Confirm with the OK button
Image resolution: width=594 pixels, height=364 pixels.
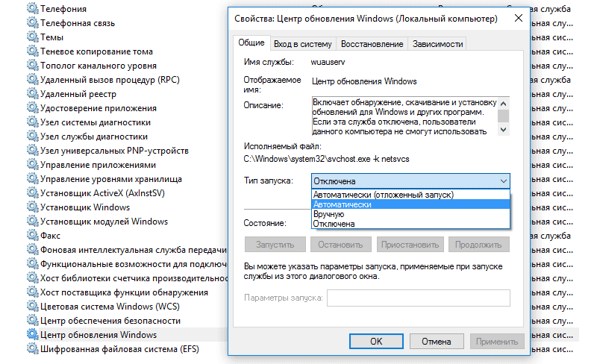click(376, 342)
